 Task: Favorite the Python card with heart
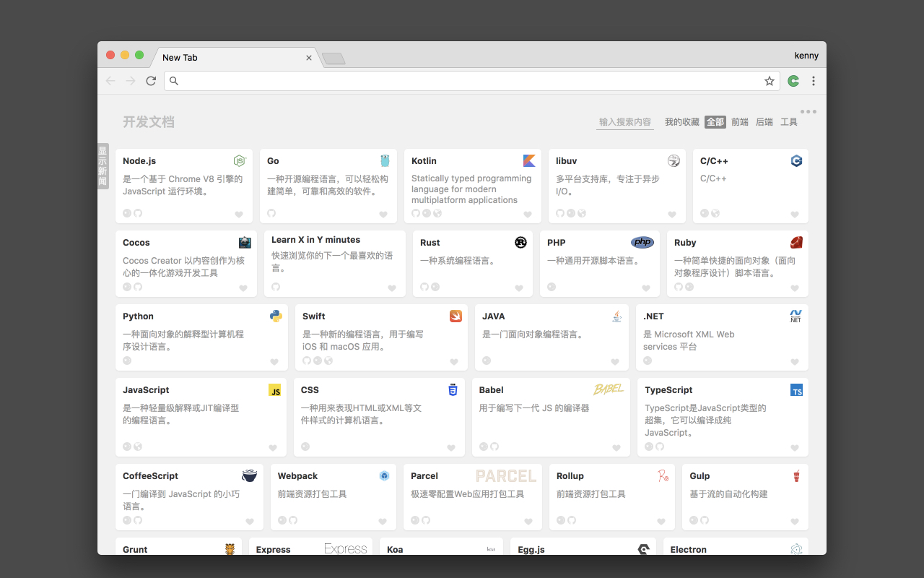point(274,362)
